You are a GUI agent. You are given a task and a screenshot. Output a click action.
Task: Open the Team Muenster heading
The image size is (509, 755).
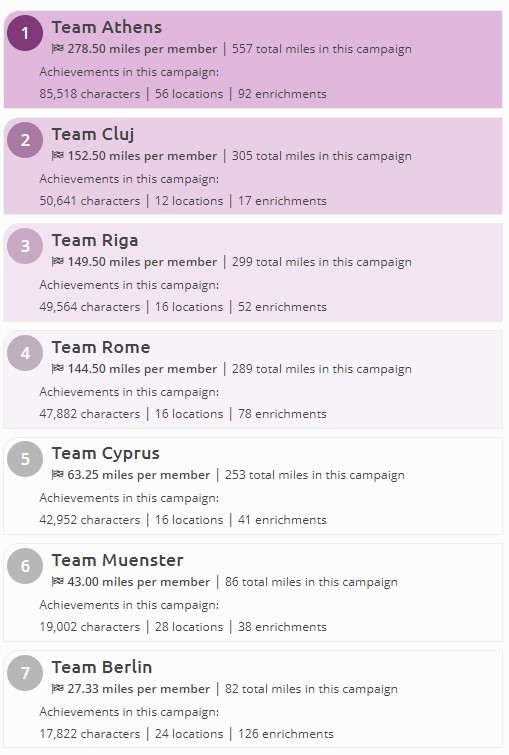click(x=117, y=560)
